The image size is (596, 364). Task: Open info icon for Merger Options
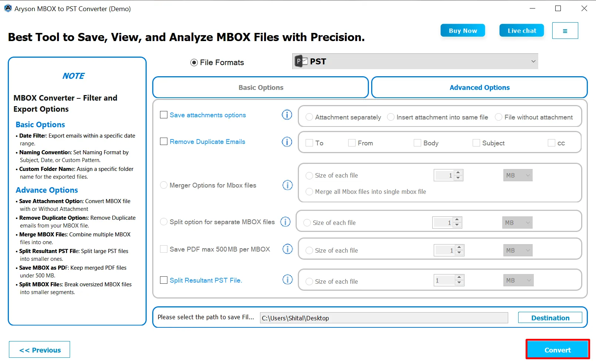click(x=287, y=185)
